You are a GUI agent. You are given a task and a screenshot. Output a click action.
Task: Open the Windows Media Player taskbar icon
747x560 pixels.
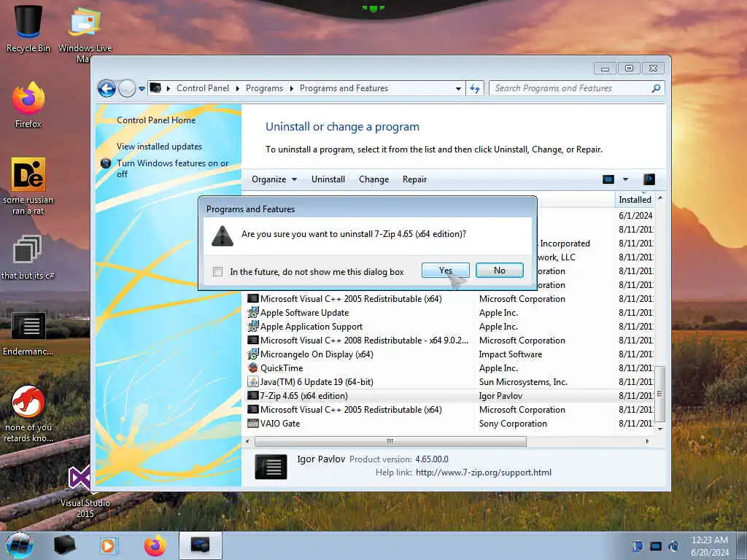coord(108,545)
